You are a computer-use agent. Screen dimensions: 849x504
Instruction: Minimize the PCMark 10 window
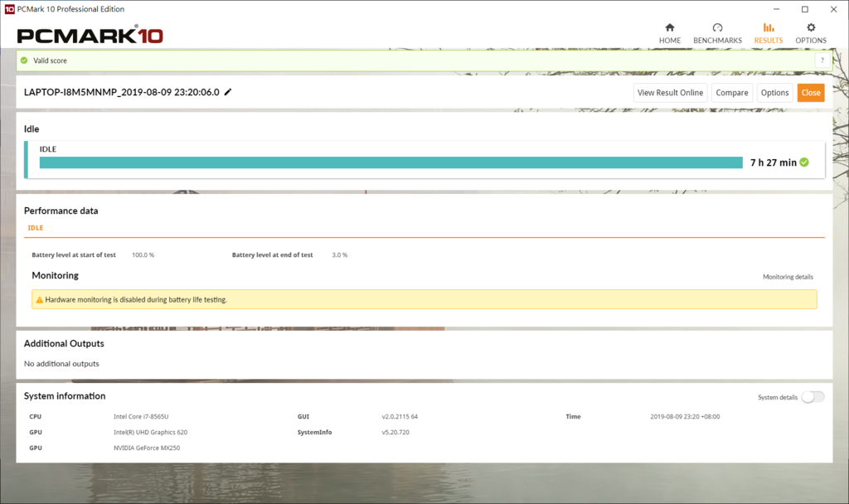click(x=776, y=9)
